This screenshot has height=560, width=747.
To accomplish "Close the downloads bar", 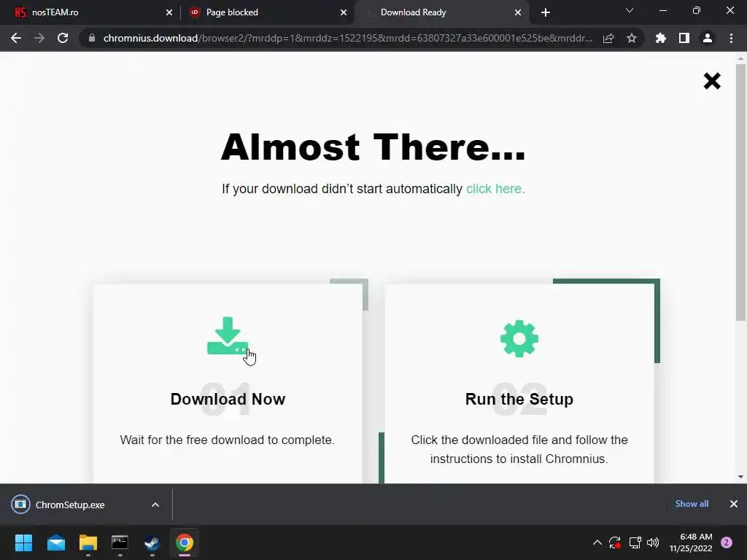I will pyautogui.click(x=734, y=504).
